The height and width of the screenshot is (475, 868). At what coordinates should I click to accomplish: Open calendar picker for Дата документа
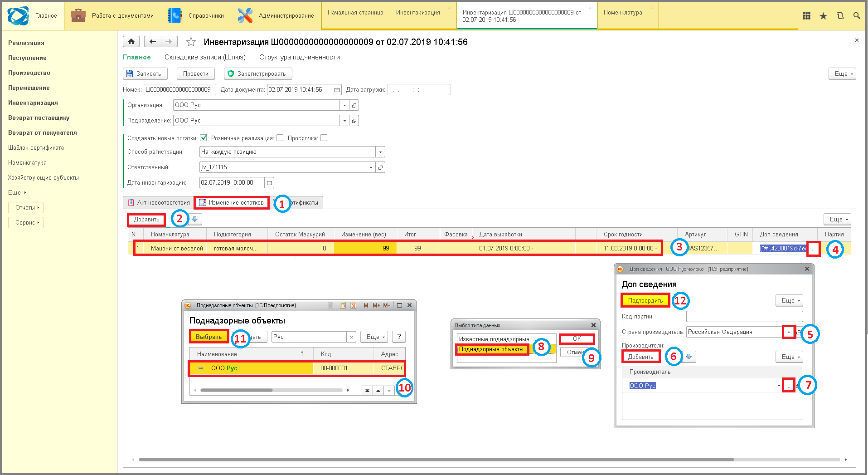(x=337, y=90)
